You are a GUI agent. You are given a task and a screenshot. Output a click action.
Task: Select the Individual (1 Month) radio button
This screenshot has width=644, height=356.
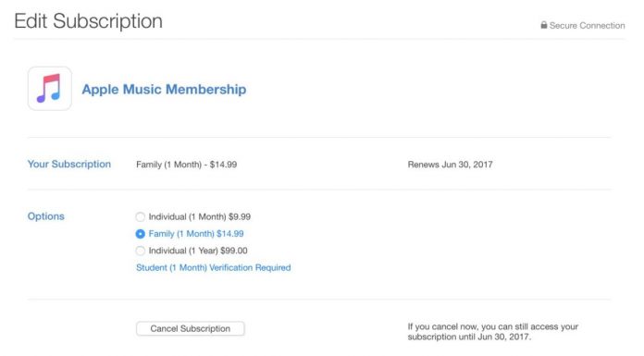pos(141,216)
